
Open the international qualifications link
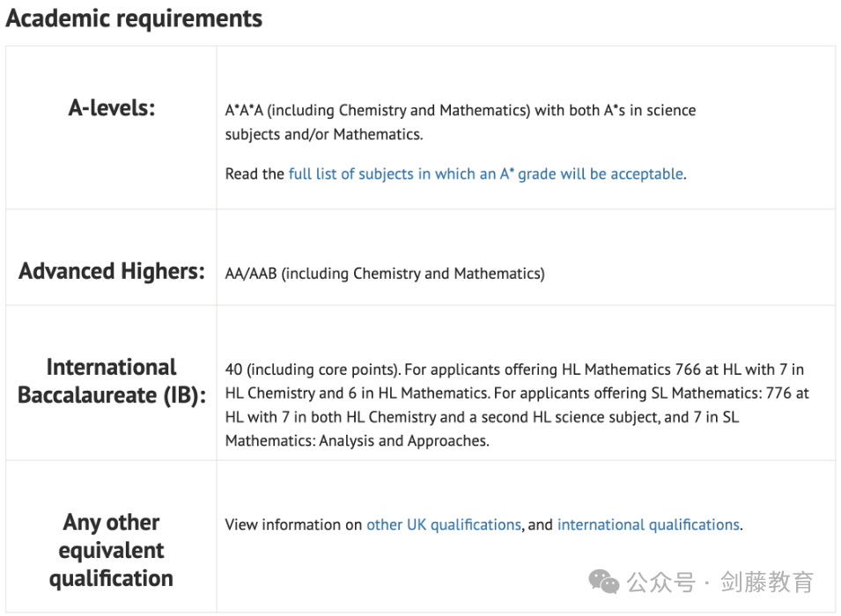coord(648,524)
